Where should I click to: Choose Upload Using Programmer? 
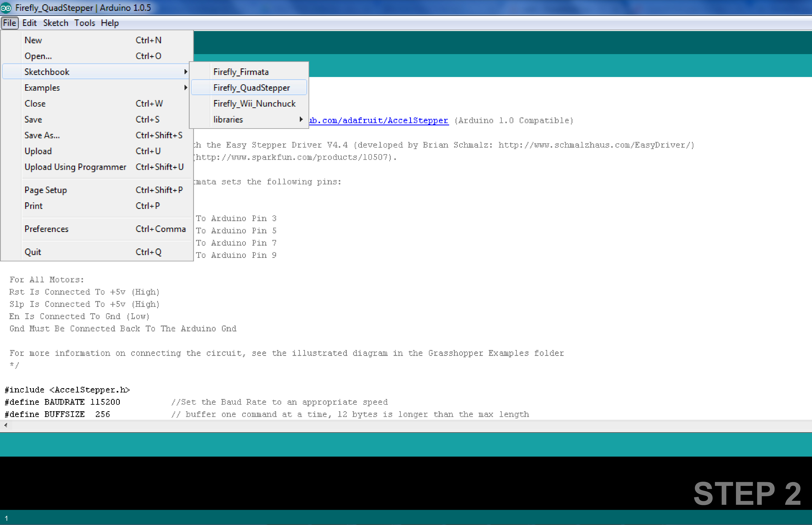pyautogui.click(x=97, y=167)
